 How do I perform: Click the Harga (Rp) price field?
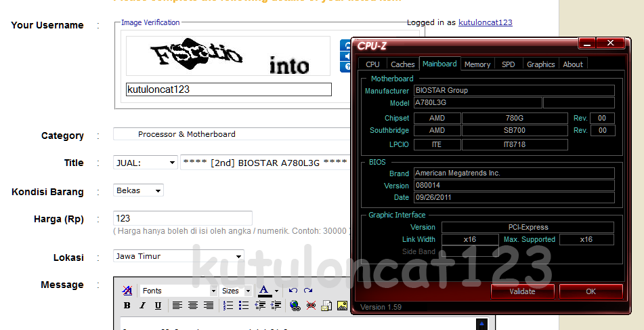click(183, 218)
